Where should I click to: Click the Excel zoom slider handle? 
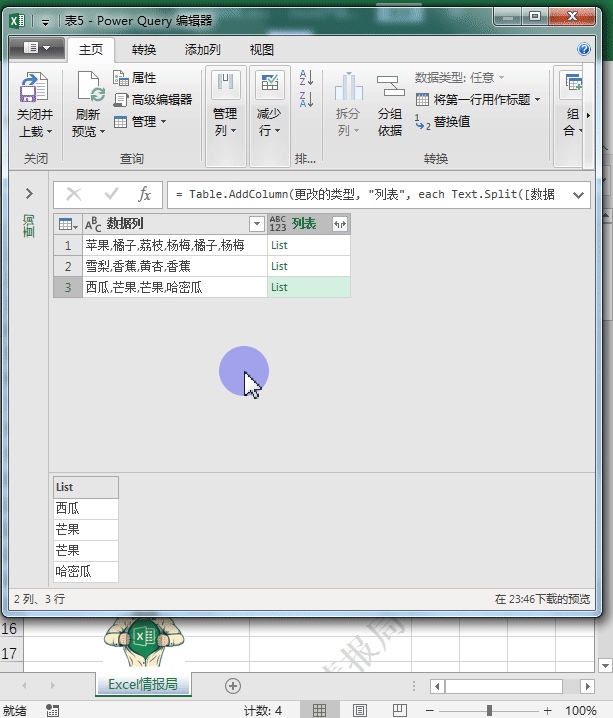pyautogui.click(x=489, y=710)
